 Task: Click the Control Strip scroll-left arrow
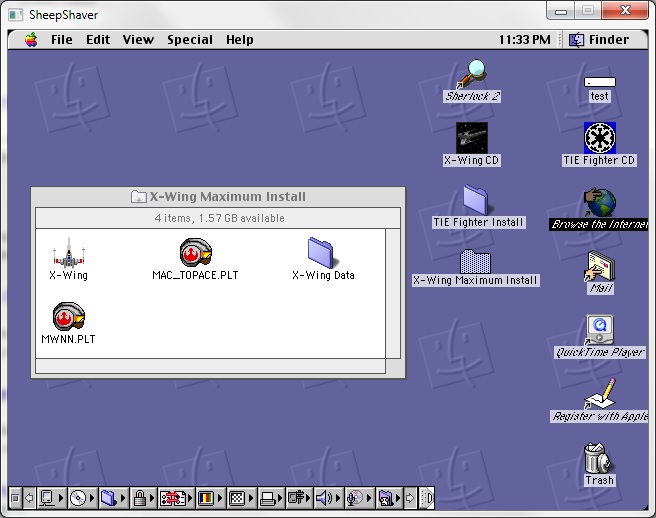click(29, 498)
